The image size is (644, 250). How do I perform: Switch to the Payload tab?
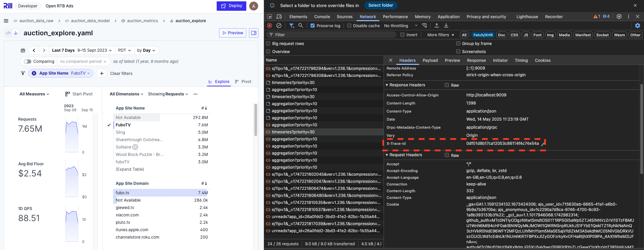[x=430, y=60]
